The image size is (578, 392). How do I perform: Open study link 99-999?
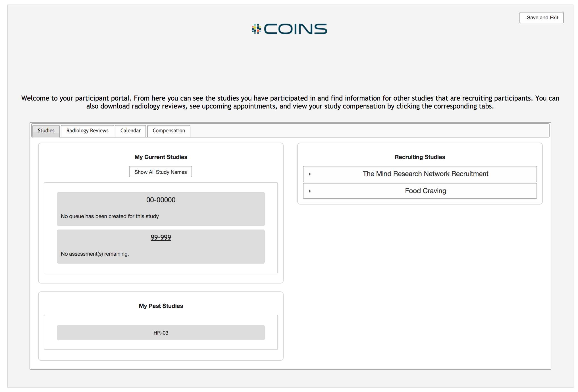tap(161, 237)
